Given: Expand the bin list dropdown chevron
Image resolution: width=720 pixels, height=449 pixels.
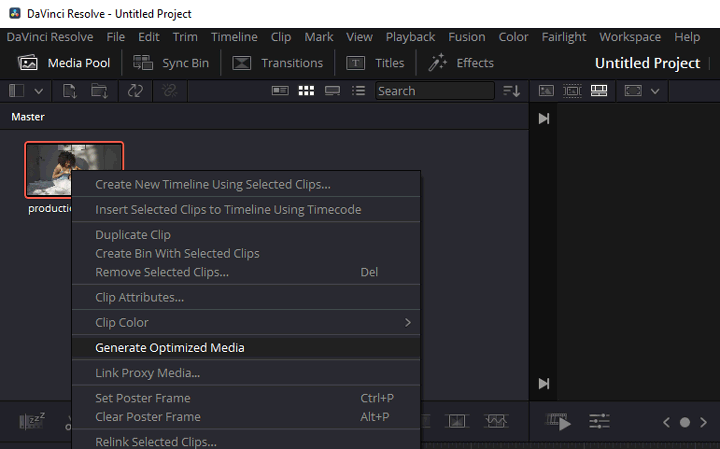Looking at the screenshot, I should click(39, 91).
